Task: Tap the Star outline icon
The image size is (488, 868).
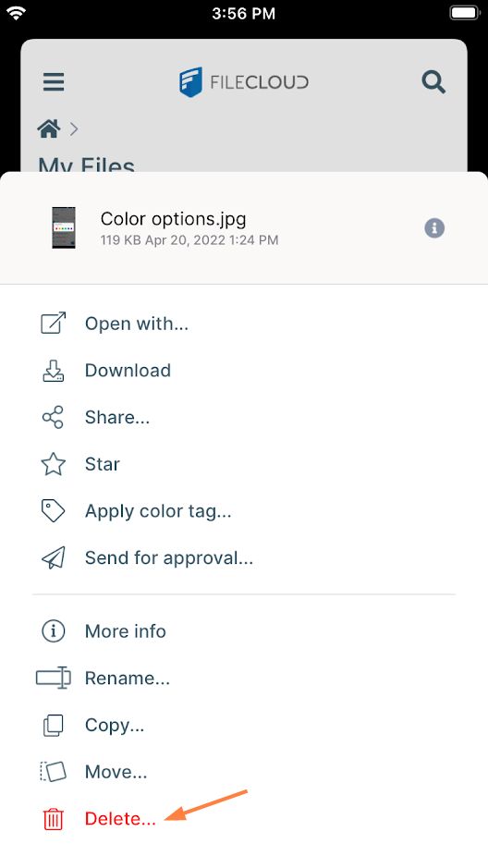Action: click(53, 464)
